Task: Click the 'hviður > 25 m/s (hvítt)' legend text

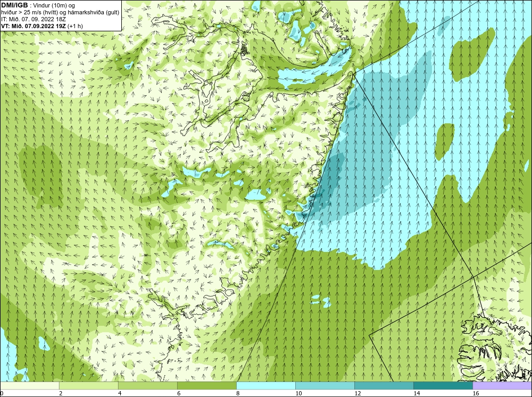Action: [x=30, y=13]
